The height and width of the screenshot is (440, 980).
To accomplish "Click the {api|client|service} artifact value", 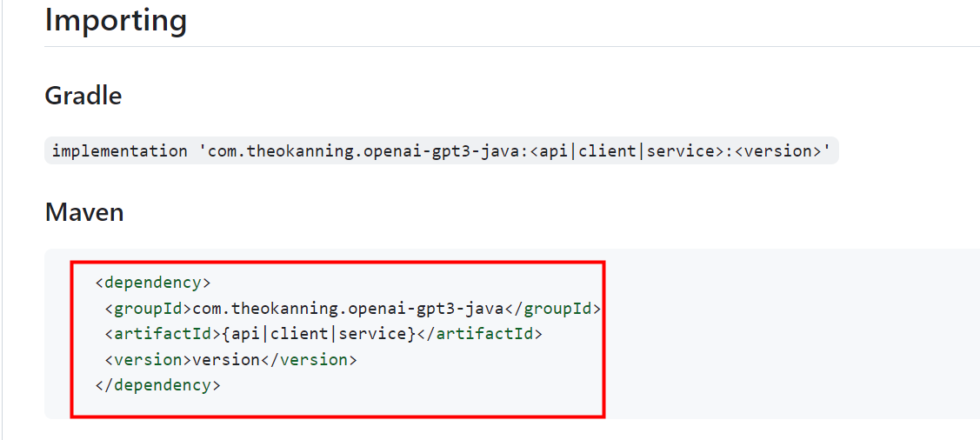I will [x=318, y=335].
